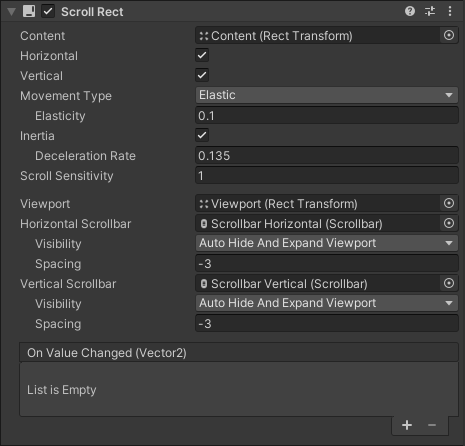Open object picker for Horizontal Scrollbar
The width and height of the screenshot is (465, 446).
pos(449,223)
